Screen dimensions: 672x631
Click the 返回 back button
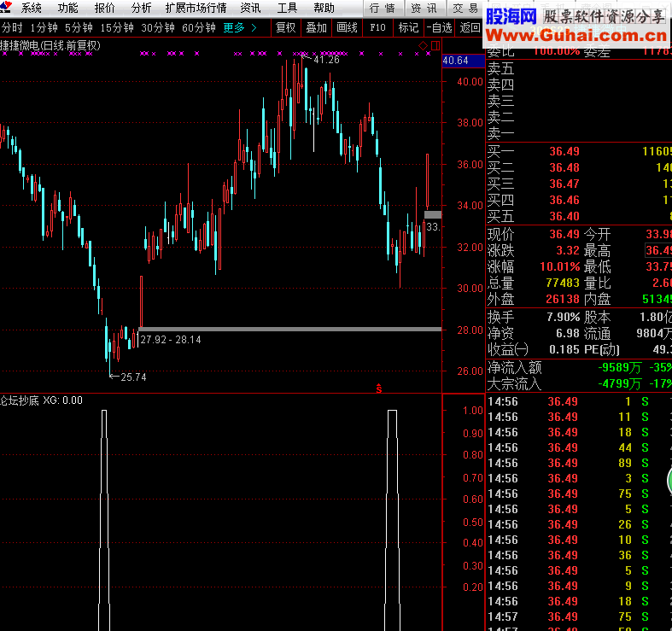click(470, 28)
